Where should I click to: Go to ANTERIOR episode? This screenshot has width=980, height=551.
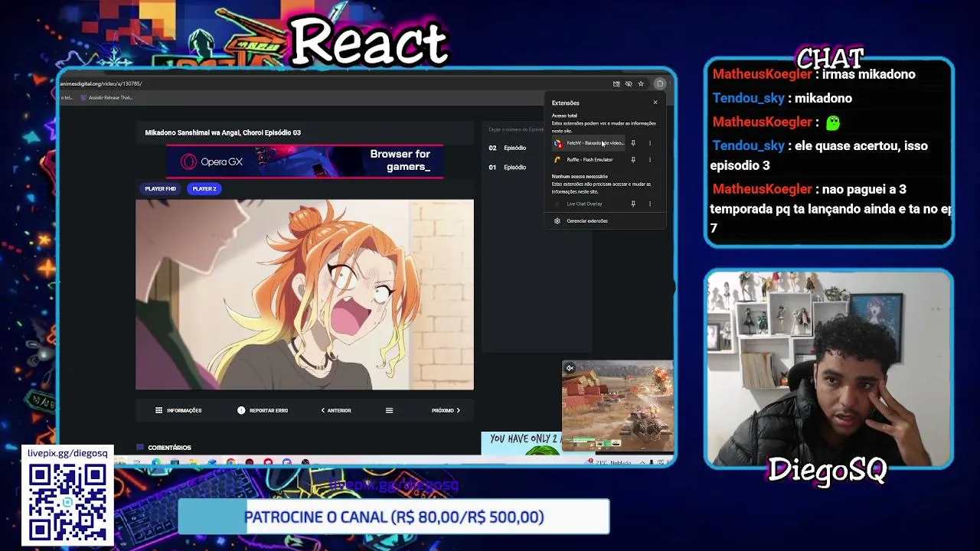click(x=336, y=410)
